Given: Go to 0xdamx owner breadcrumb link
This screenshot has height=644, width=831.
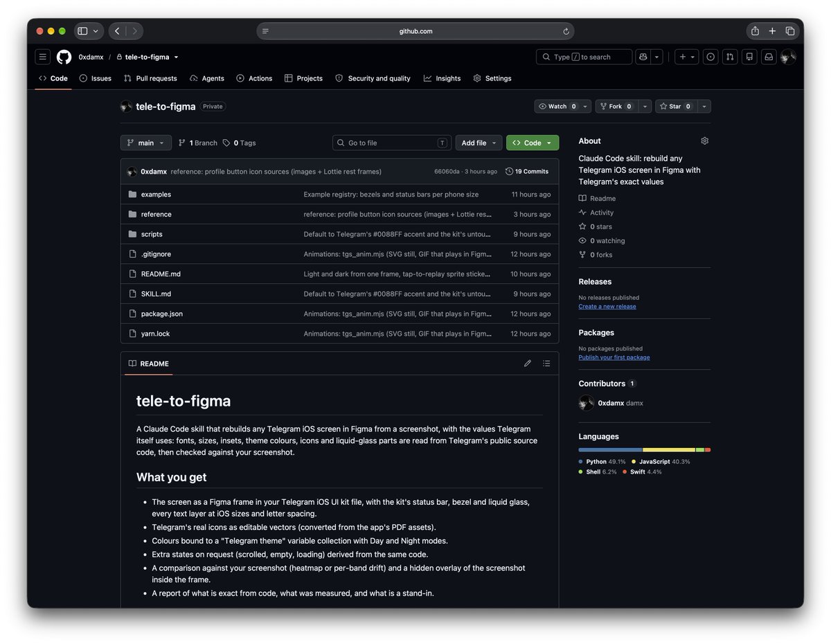Looking at the screenshot, I should coord(90,57).
